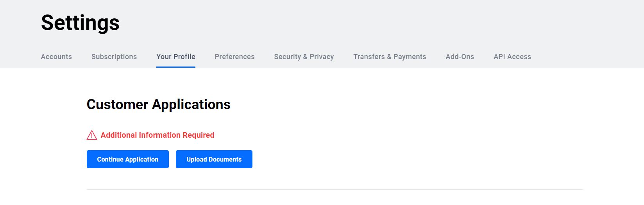644x205 pixels.
Task: Click the Upload Documents button
Action: [214, 159]
